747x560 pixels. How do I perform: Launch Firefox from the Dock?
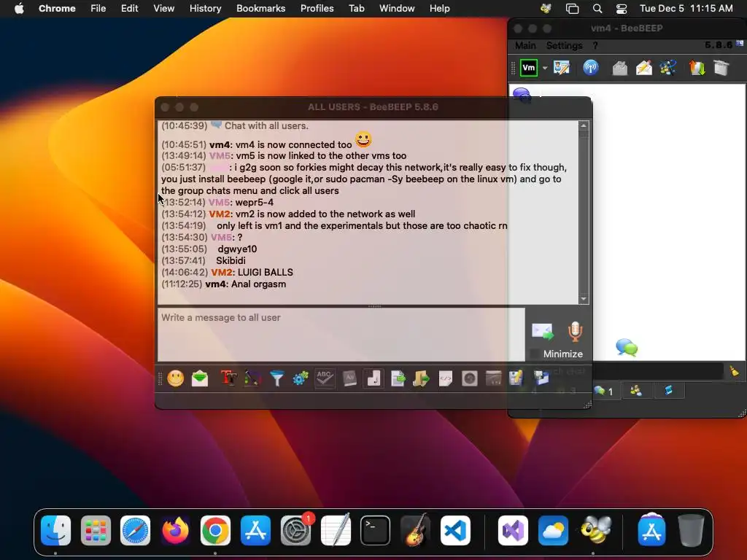[175, 530]
